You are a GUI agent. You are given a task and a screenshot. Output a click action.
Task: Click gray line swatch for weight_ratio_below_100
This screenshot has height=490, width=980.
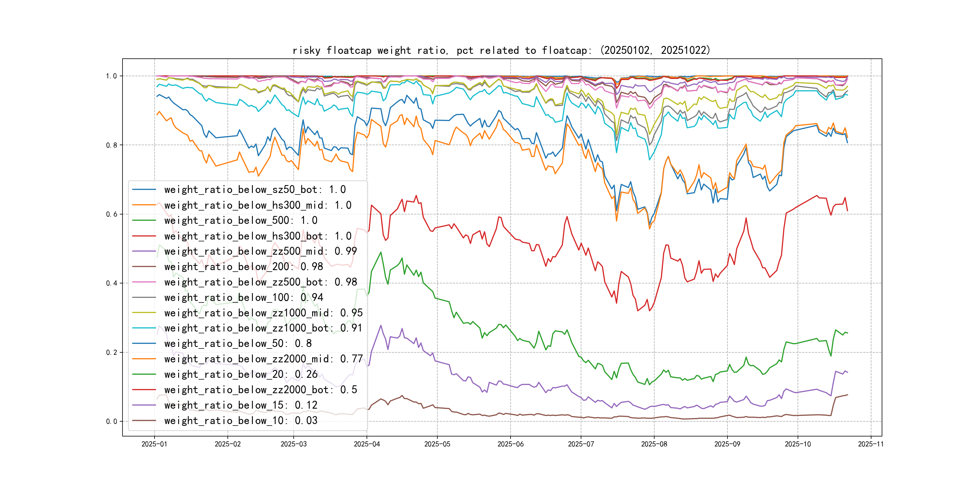point(144,298)
